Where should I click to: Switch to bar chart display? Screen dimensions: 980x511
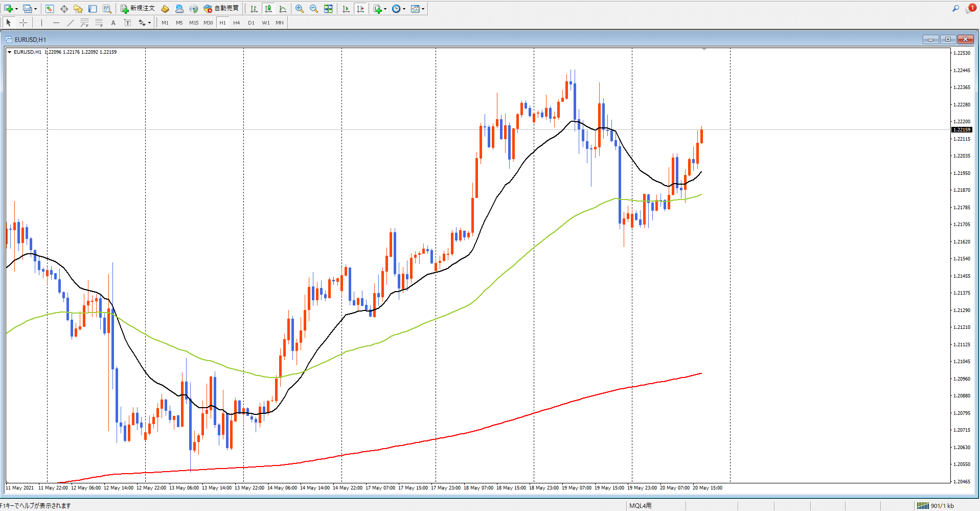coord(254,9)
